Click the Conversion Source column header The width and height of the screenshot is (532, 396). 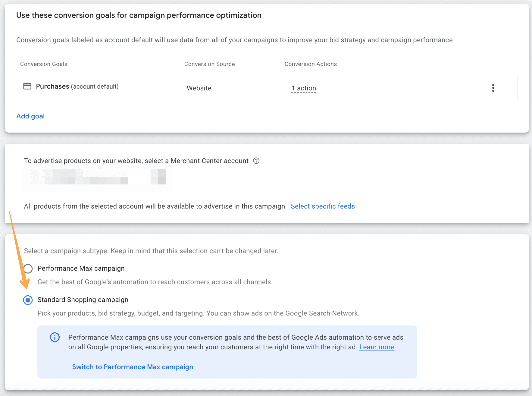(x=209, y=64)
